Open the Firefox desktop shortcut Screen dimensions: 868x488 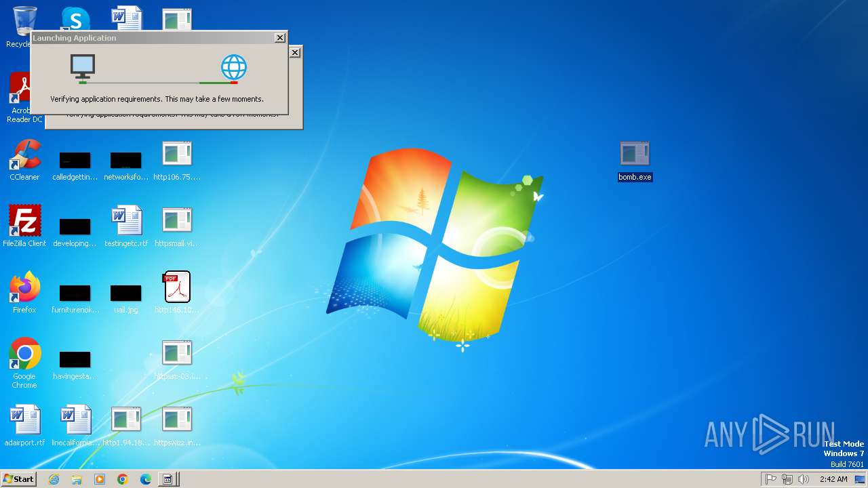tap(24, 293)
